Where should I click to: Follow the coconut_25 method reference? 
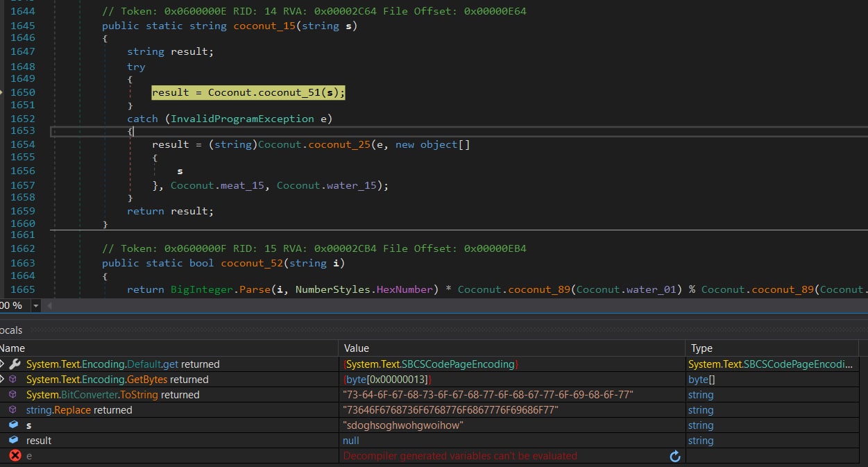(338, 144)
